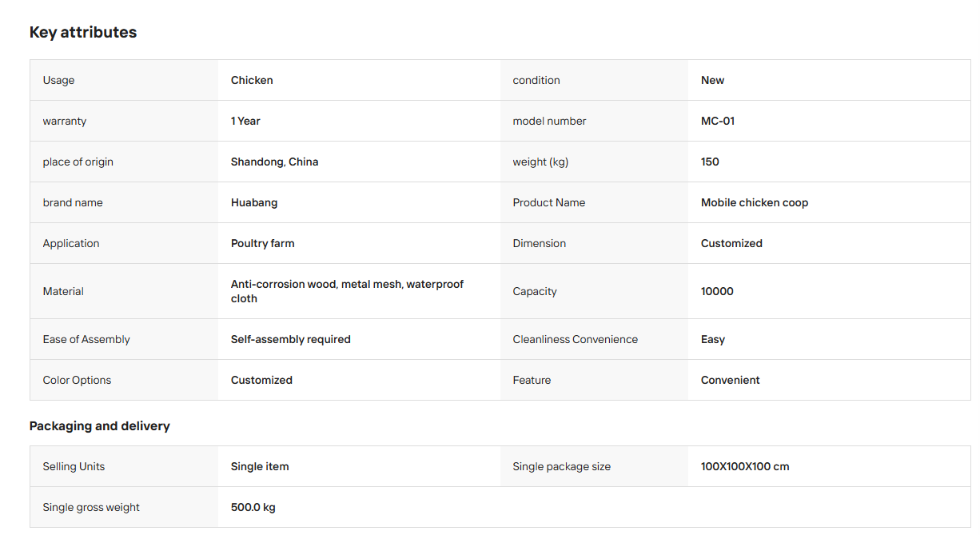
Task: Click the 100X100X100 cm package size
Action: coord(745,466)
